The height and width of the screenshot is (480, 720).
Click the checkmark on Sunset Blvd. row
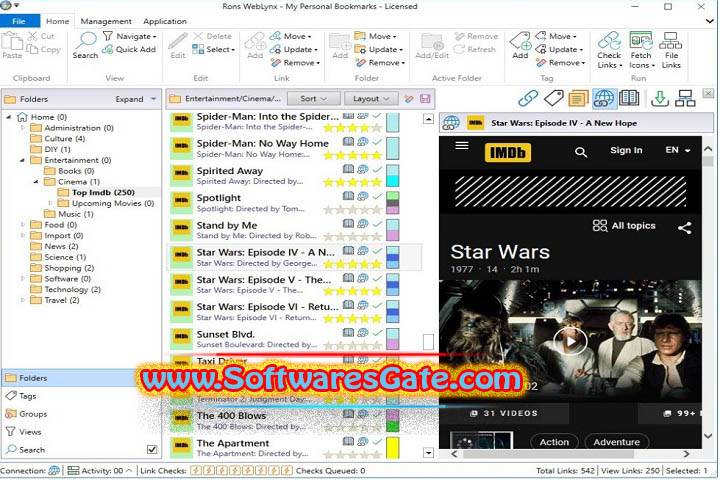coord(377,333)
